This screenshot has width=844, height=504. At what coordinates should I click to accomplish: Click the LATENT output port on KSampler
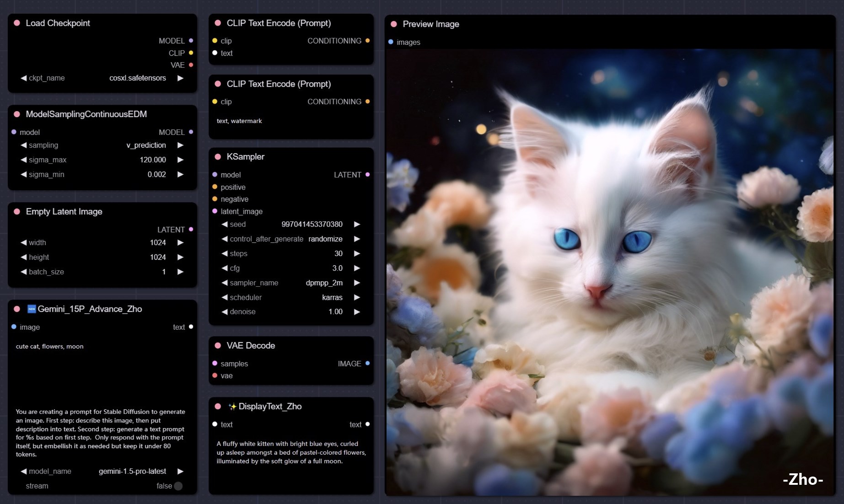367,175
